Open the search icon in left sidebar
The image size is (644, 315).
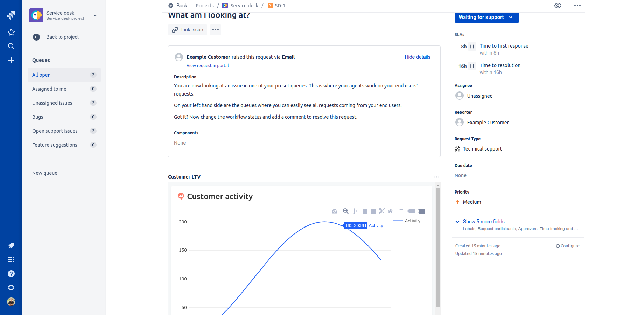pos(11,46)
